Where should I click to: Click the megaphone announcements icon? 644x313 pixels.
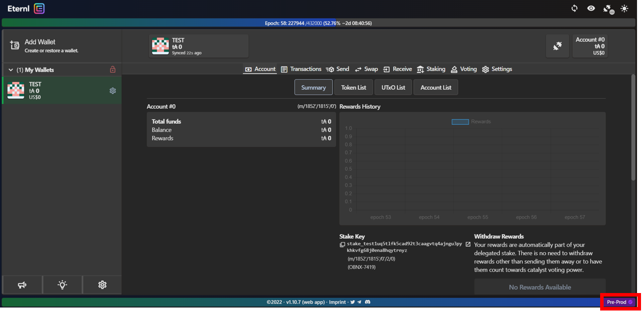pyautogui.click(x=22, y=285)
